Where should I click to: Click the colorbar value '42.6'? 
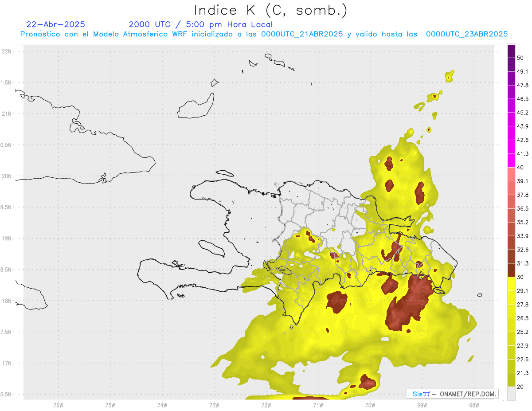click(523, 140)
